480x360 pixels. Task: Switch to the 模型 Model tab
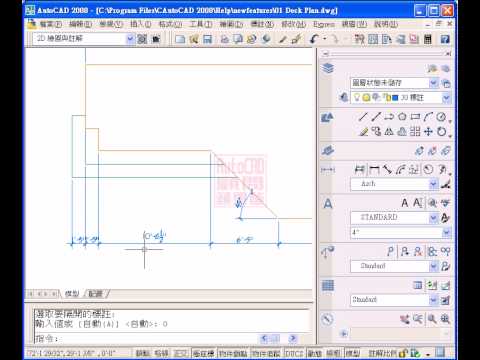pos(72,294)
